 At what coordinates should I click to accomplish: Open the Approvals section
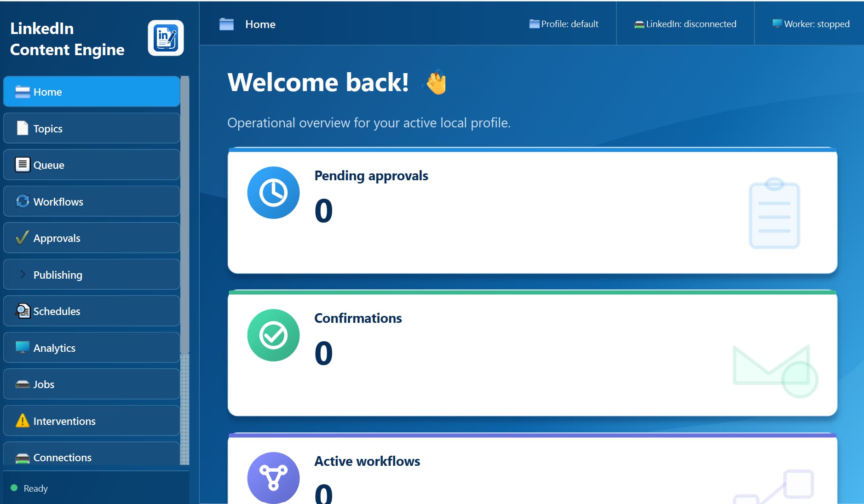(92, 238)
